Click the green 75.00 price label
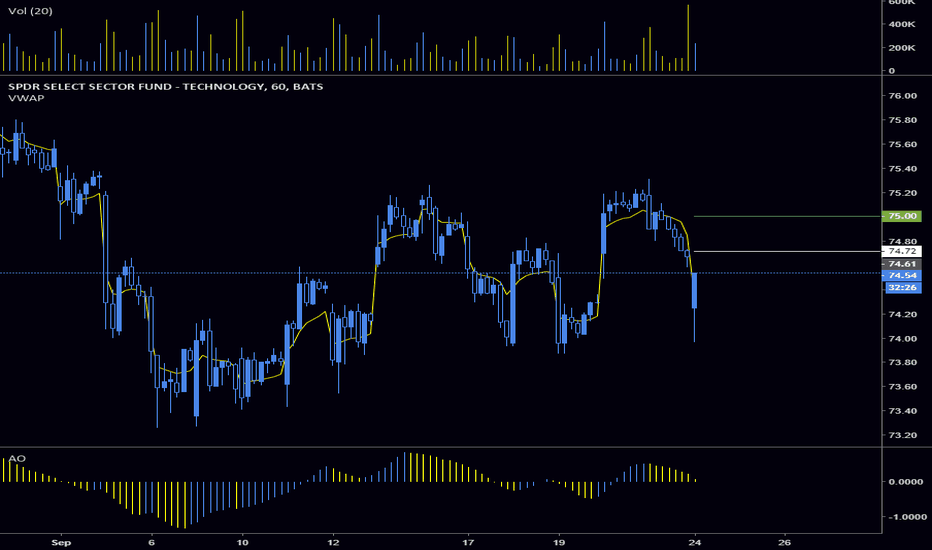The image size is (932, 550). 902,216
